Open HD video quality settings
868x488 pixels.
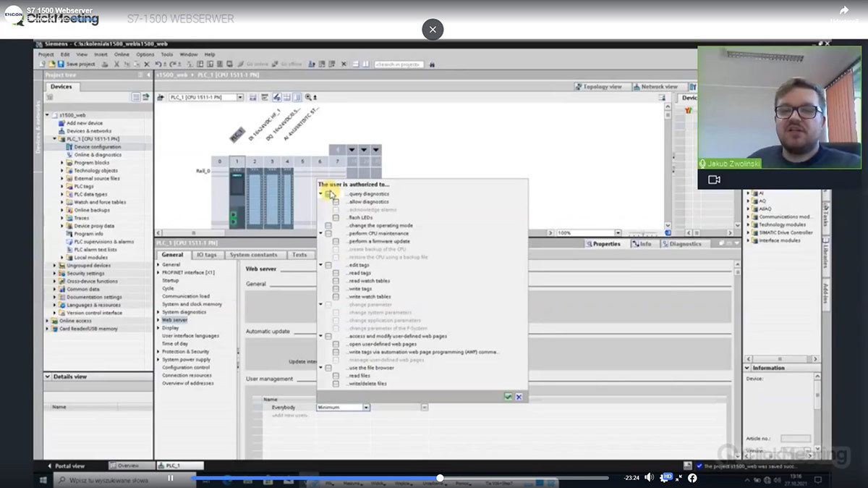click(665, 478)
